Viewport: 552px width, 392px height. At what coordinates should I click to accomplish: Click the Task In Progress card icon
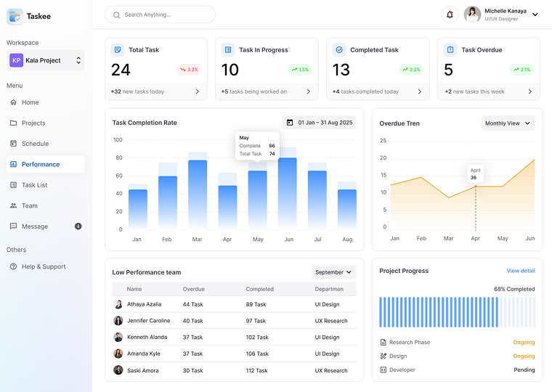click(228, 49)
